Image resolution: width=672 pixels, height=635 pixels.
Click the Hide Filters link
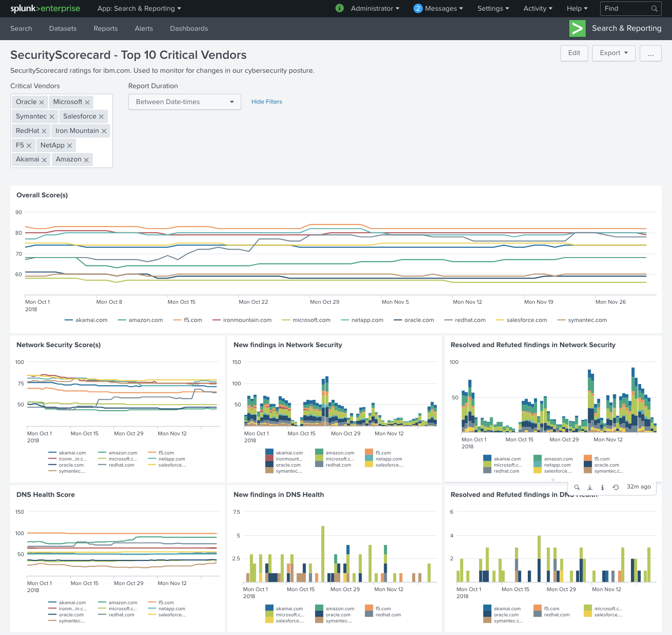(x=266, y=102)
